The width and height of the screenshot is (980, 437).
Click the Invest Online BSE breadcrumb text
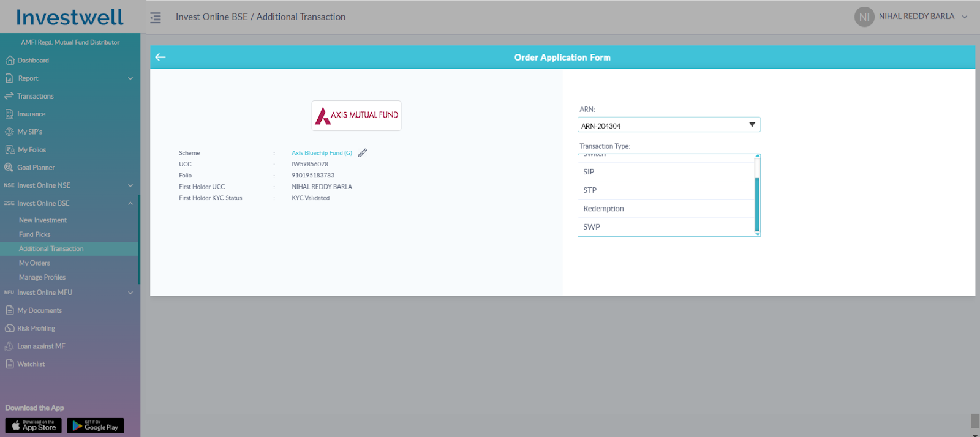tap(212, 17)
